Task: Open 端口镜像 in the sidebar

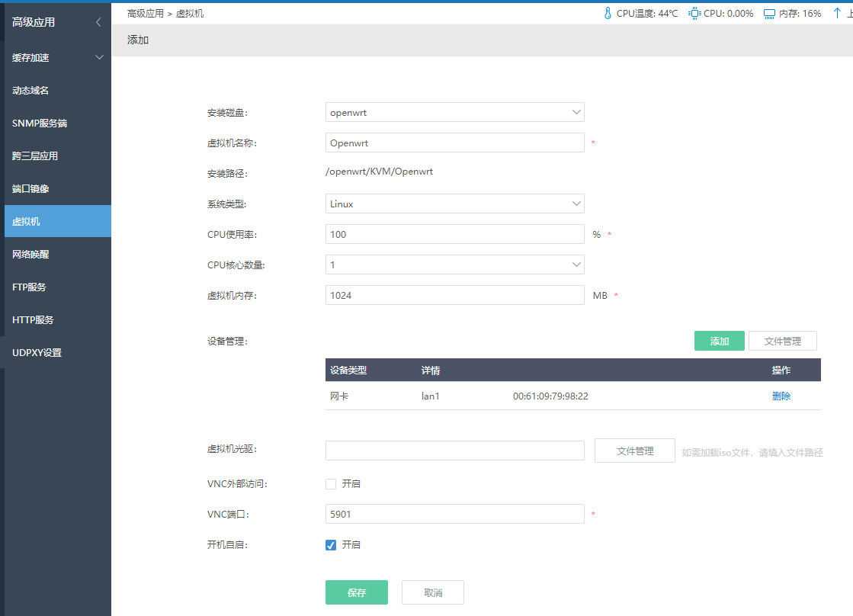Action: click(58, 188)
